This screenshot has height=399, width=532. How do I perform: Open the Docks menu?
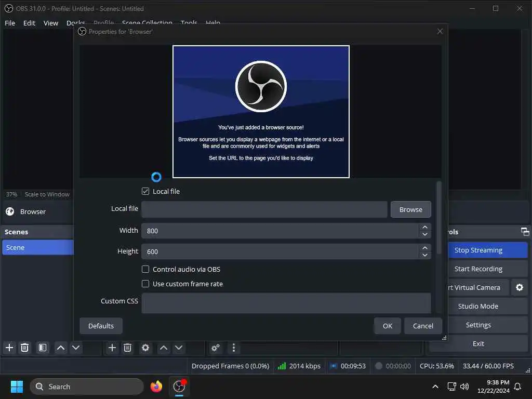75,23
